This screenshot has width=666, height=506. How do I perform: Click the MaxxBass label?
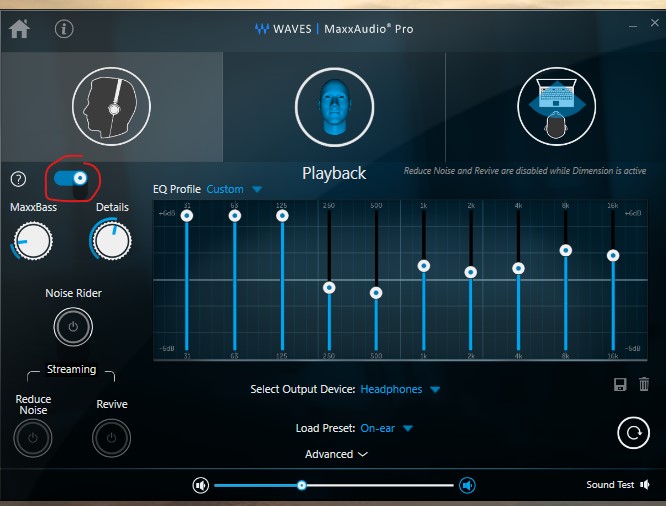(34, 207)
